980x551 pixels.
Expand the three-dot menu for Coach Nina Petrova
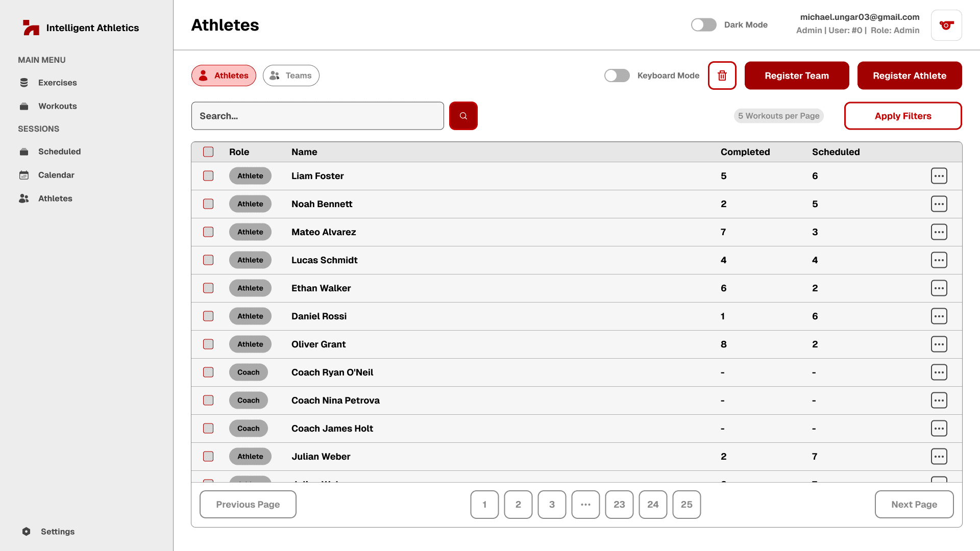(x=939, y=400)
